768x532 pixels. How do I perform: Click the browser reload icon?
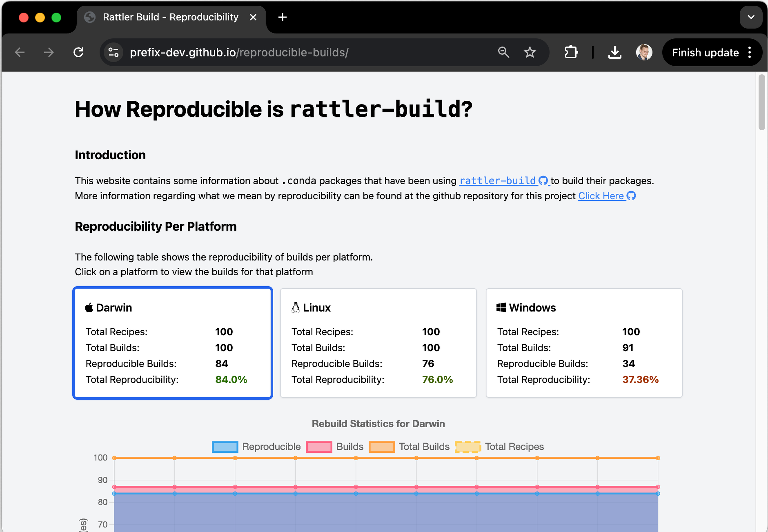(79, 52)
